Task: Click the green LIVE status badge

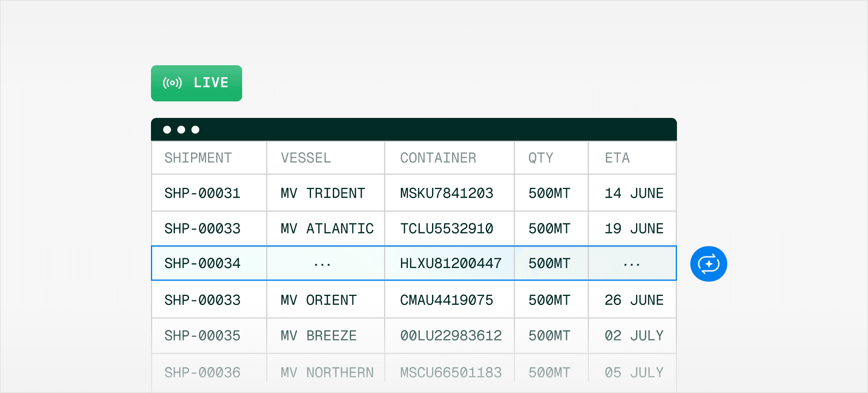Action: coord(196,83)
